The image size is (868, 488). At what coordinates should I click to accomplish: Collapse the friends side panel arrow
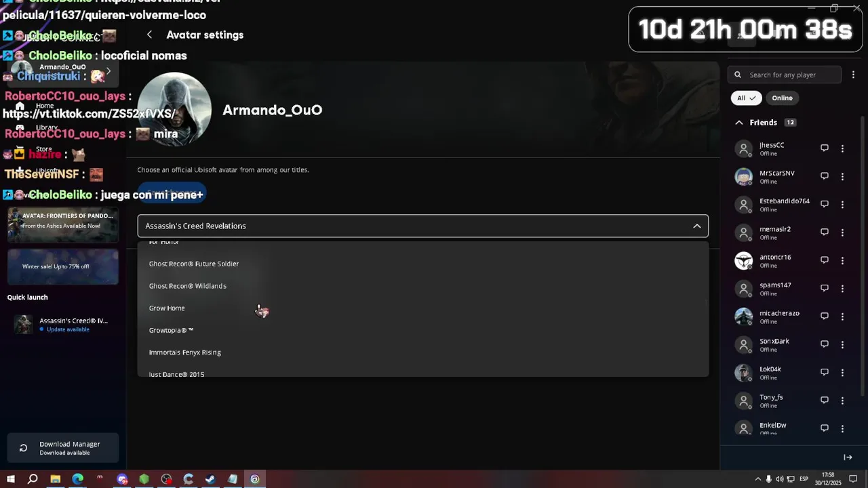tap(848, 457)
